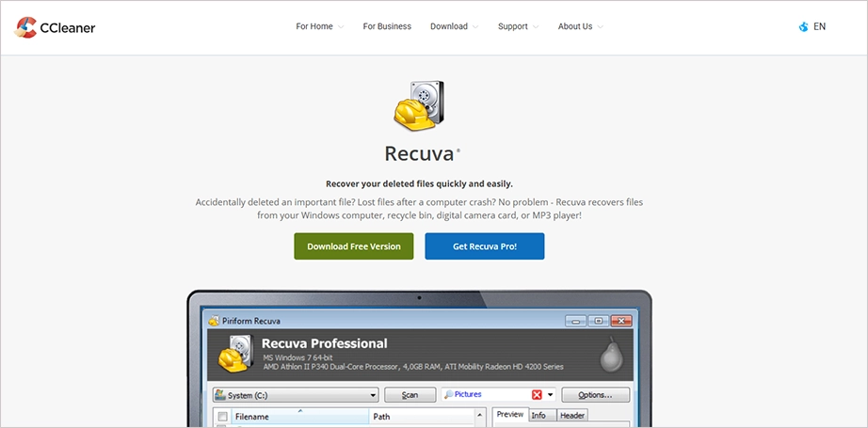Click Get Recuva Pro! button
868x428 pixels.
[x=485, y=246]
